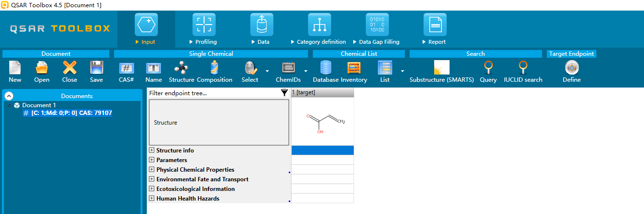Click the CAS# input icon
Screen dimensions: 644x214
(127, 68)
